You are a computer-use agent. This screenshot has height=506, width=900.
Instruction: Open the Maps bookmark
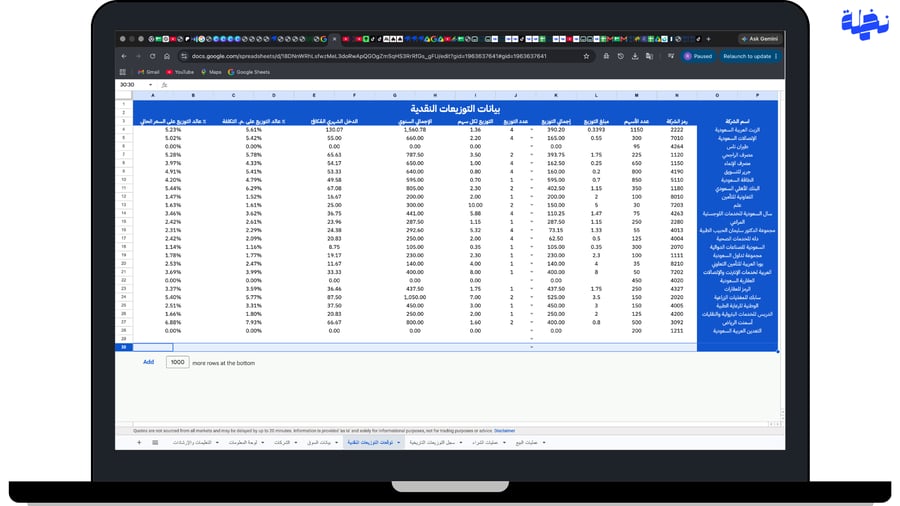click(x=211, y=72)
